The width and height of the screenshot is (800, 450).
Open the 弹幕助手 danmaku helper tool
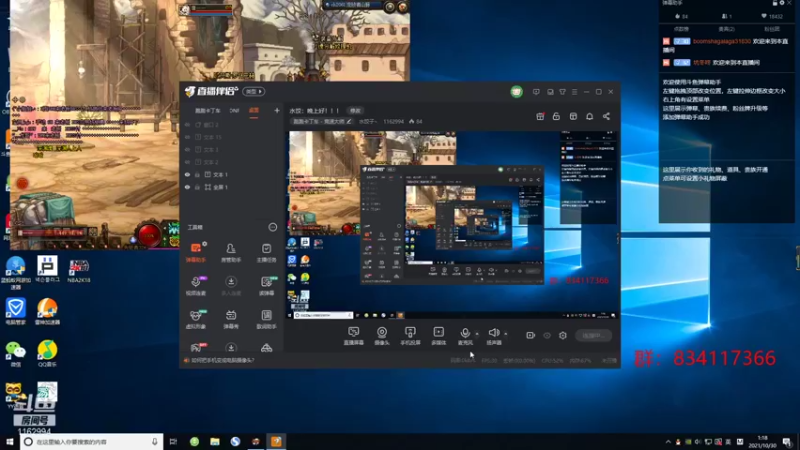(x=195, y=252)
